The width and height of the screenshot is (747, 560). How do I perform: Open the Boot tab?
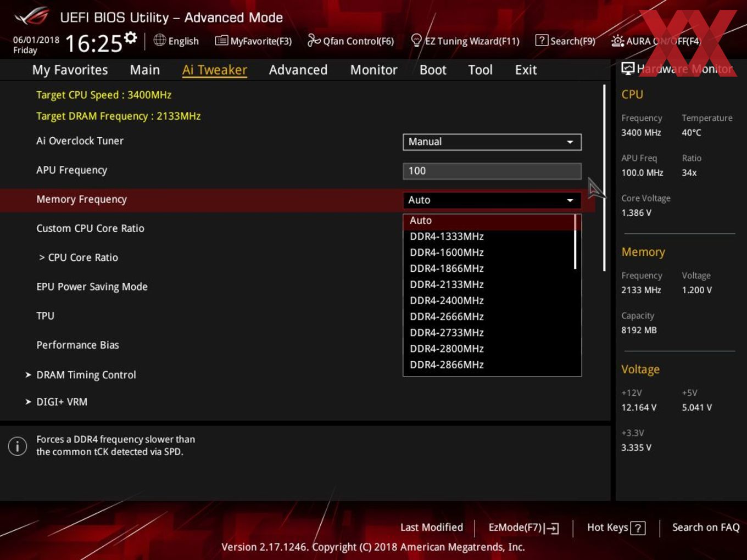click(433, 70)
